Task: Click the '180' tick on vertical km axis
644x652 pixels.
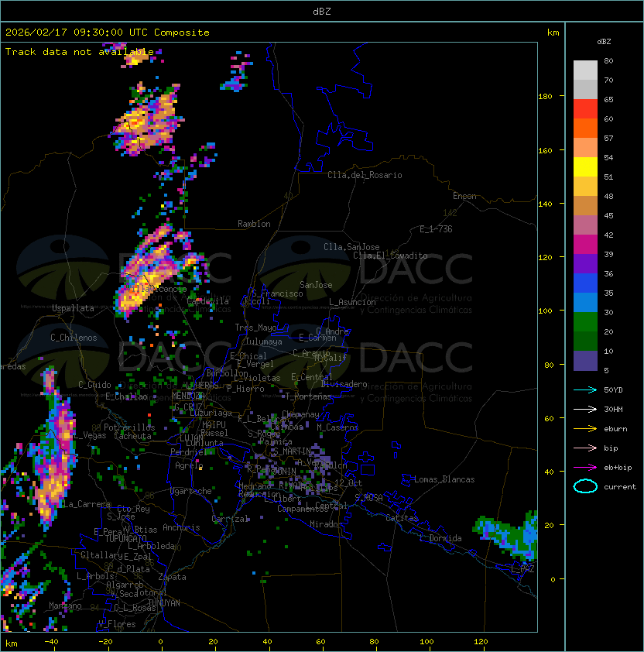Action: [545, 97]
